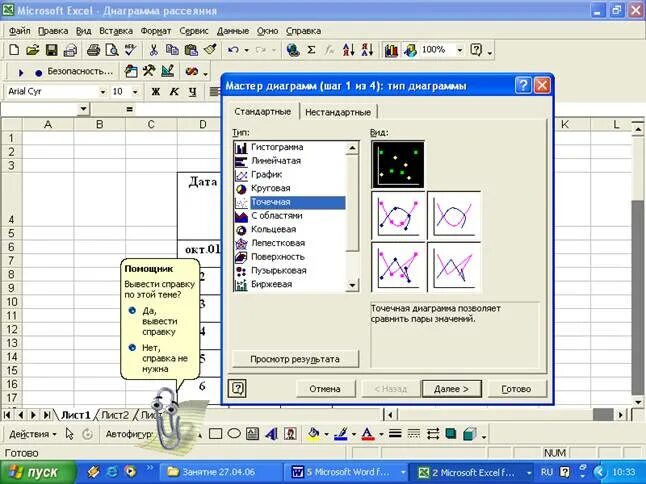Apply bold with the Ж button

click(155, 91)
